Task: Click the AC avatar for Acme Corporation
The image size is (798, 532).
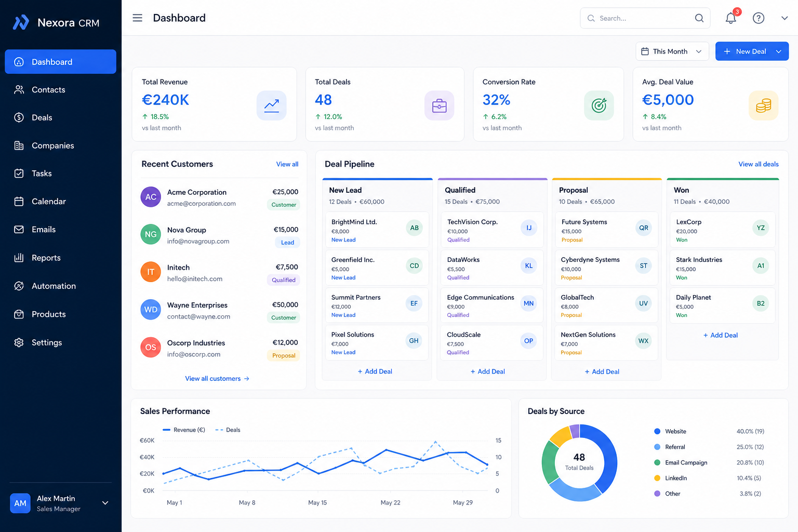Action: point(151,197)
